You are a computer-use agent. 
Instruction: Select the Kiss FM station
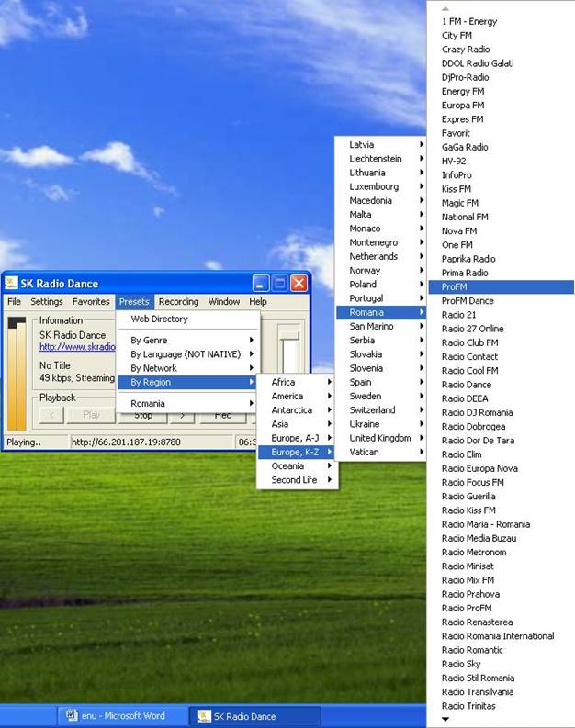click(502, 189)
